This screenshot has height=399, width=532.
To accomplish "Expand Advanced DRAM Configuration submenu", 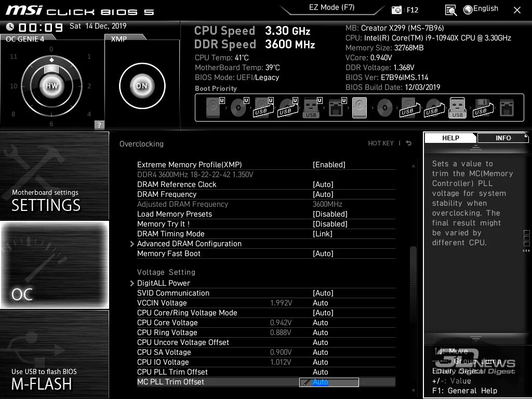I will point(189,244).
